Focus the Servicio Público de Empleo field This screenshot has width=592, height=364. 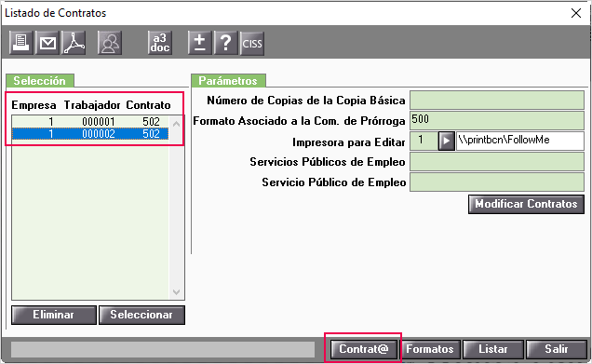[497, 182]
